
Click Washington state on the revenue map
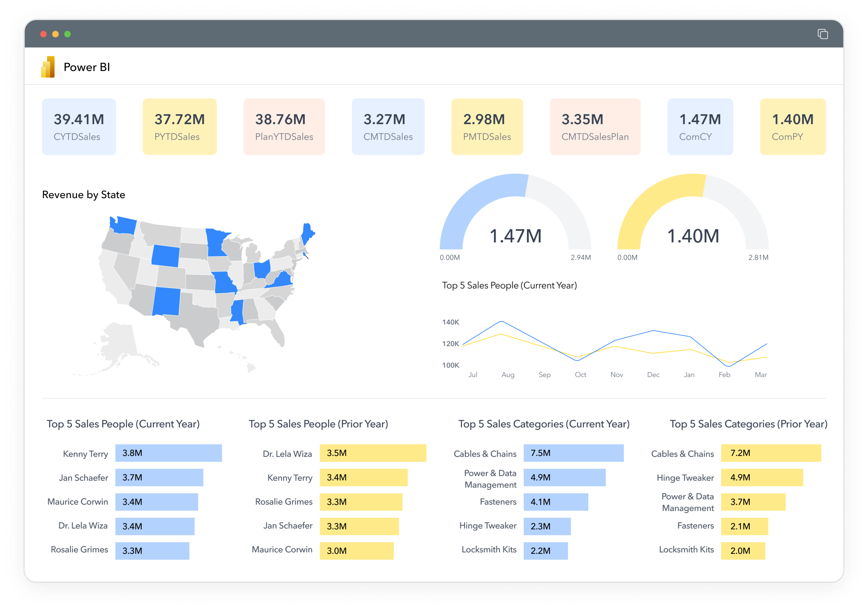pos(124,226)
